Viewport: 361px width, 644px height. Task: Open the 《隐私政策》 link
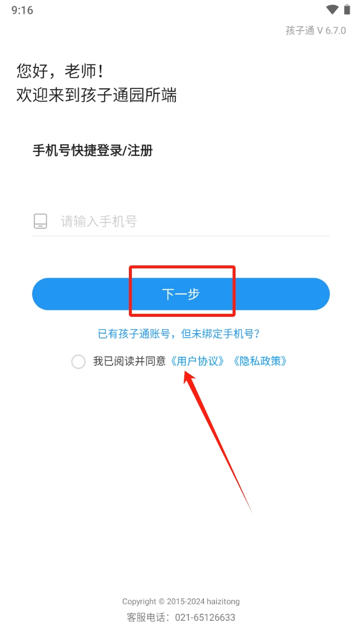click(258, 361)
